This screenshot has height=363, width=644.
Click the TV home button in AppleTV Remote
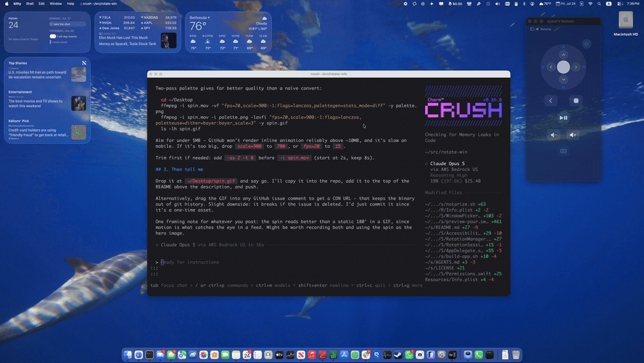coord(576,101)
